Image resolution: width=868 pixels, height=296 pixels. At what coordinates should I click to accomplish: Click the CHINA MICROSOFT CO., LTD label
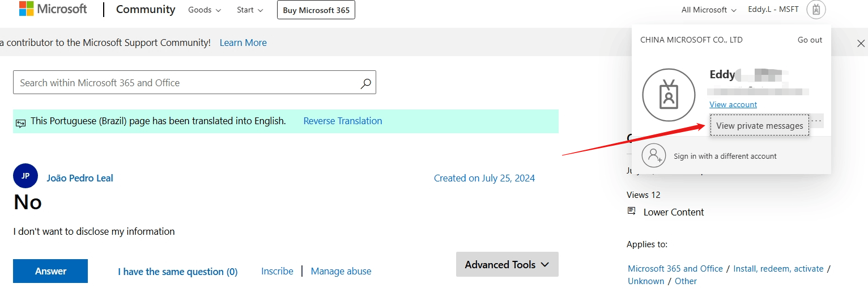(x=691, y=40)
